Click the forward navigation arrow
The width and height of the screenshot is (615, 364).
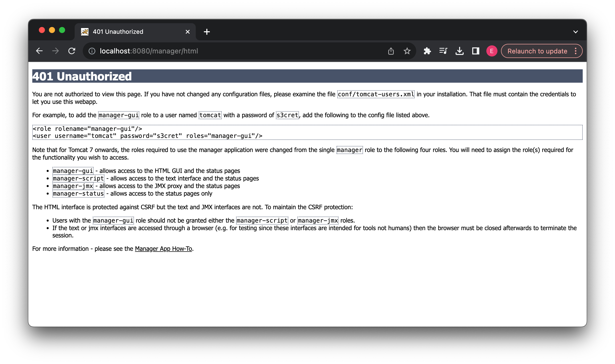(x=55, y=51)
